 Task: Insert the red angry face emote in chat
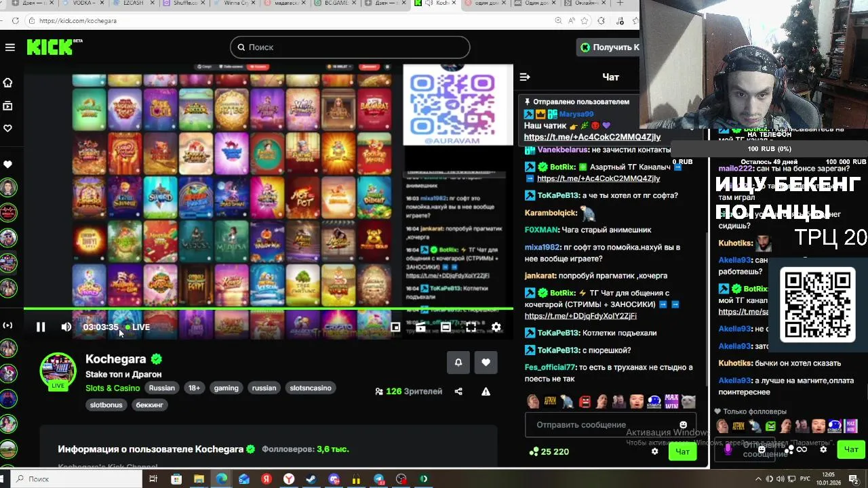(x=585, y=401)
